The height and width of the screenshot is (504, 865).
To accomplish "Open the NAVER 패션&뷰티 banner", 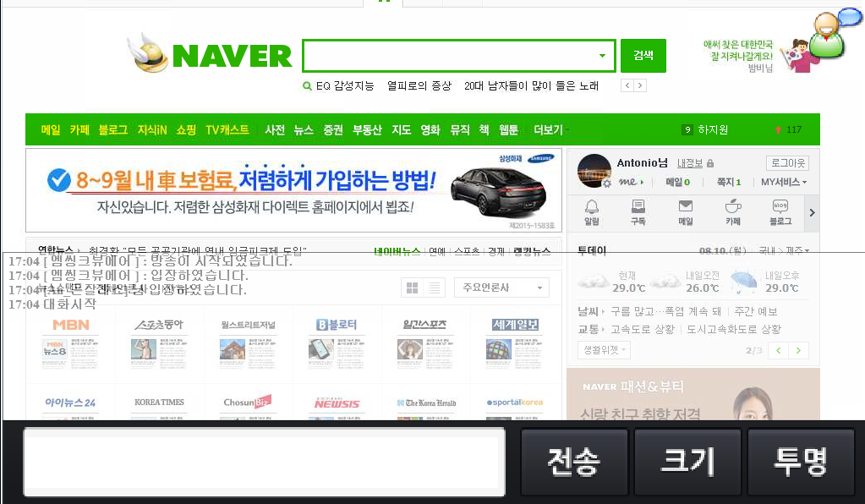I will coord(693,394).
